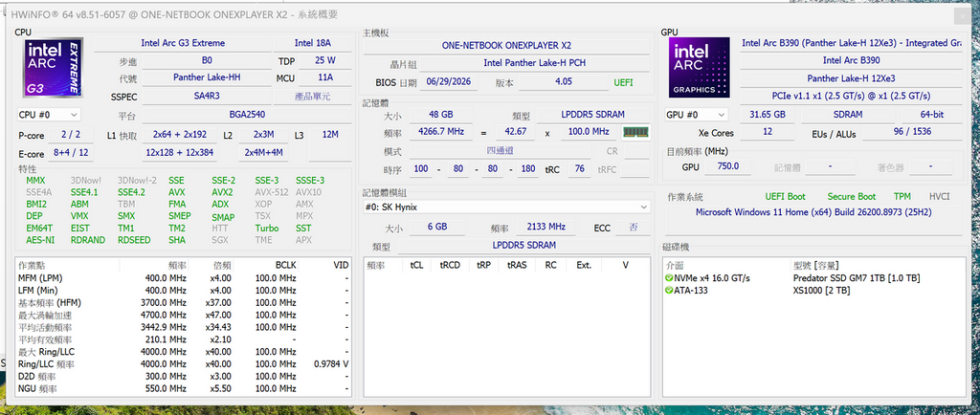Screen dimensions: 980x415
Task: Click the green memory module icon
Action: pos(635,132)
